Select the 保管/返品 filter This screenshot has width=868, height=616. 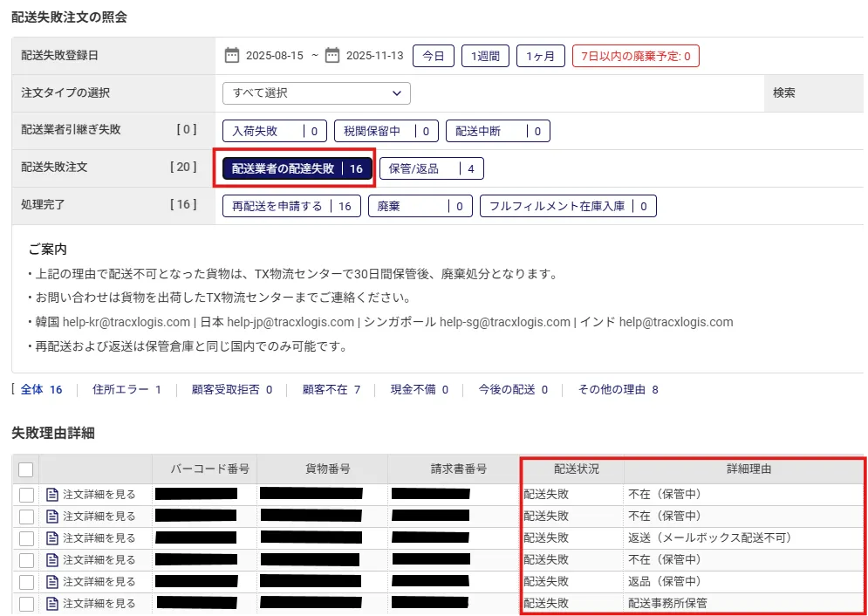[432, 168]
